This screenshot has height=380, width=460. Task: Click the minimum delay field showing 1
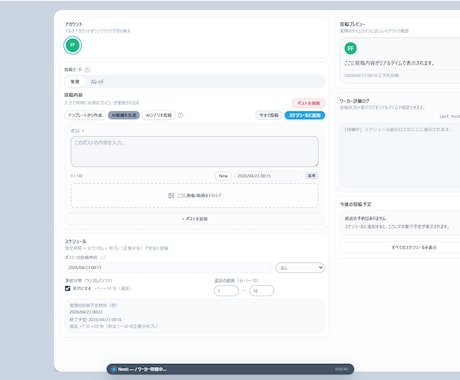pos(226,291)
